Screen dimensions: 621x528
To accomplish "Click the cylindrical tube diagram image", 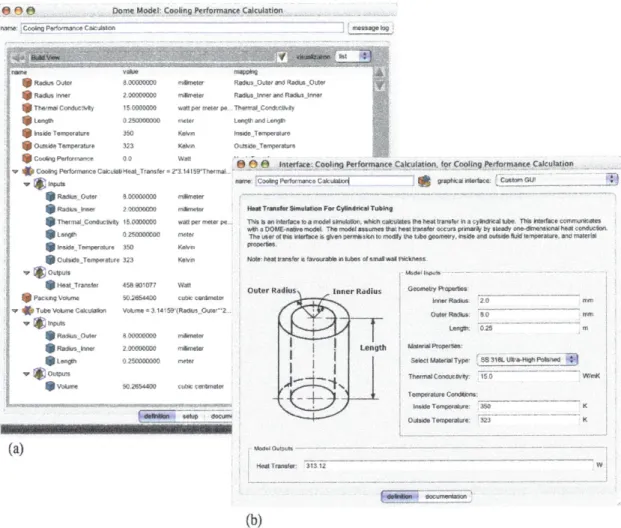I will click(317, 353).
